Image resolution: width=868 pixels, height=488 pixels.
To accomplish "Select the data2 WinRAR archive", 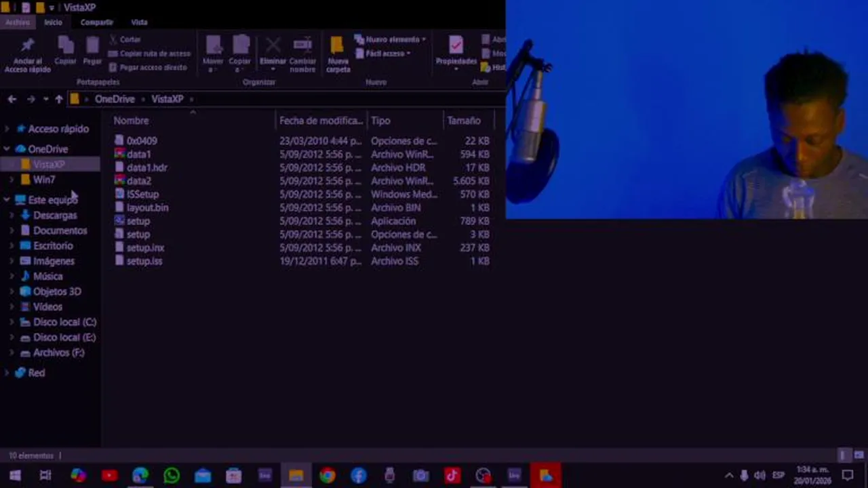I will (138, 181).
